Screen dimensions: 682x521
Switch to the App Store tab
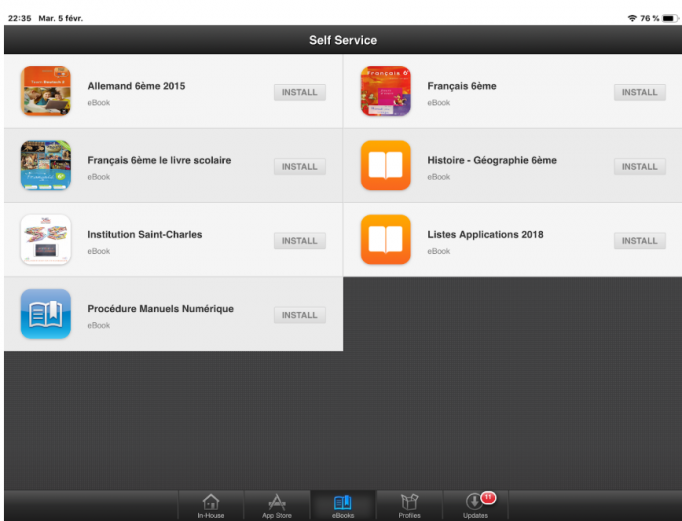click(277, 506)
